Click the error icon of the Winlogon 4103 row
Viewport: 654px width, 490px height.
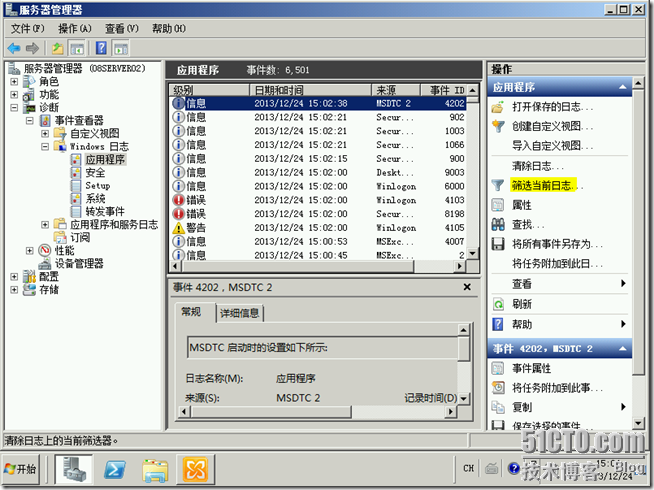tap(178, 200)
